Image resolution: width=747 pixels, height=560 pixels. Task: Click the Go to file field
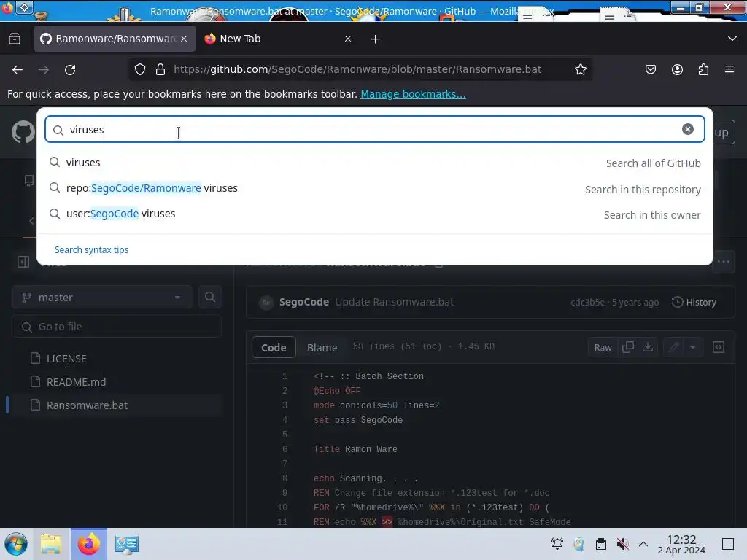[117, 327]
